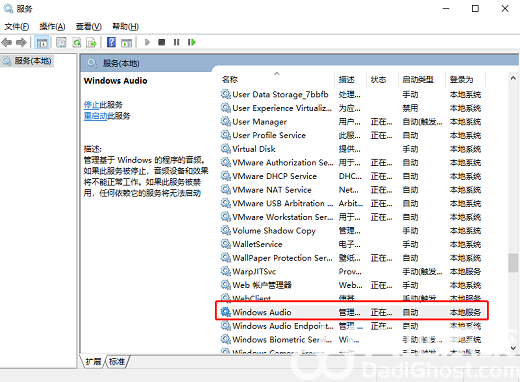Refresh the services list
This screenshot has height=382, width=520.
pos(77,42)
